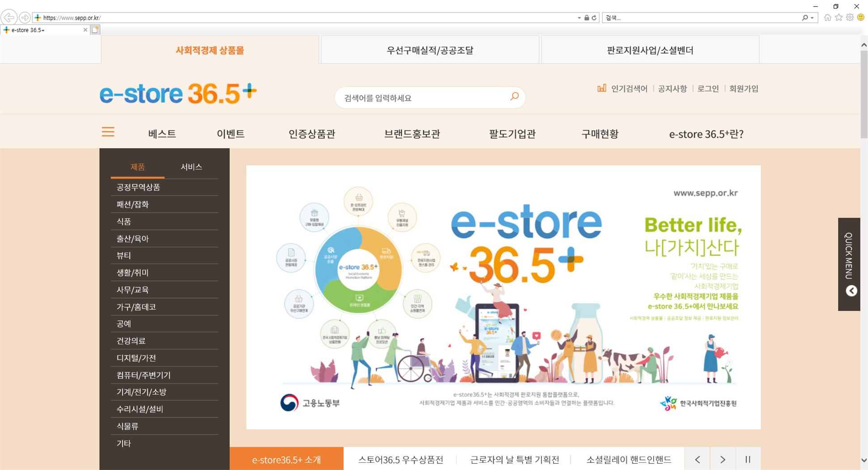Switch to 서비스 category tab

click(x=191, y=167)
